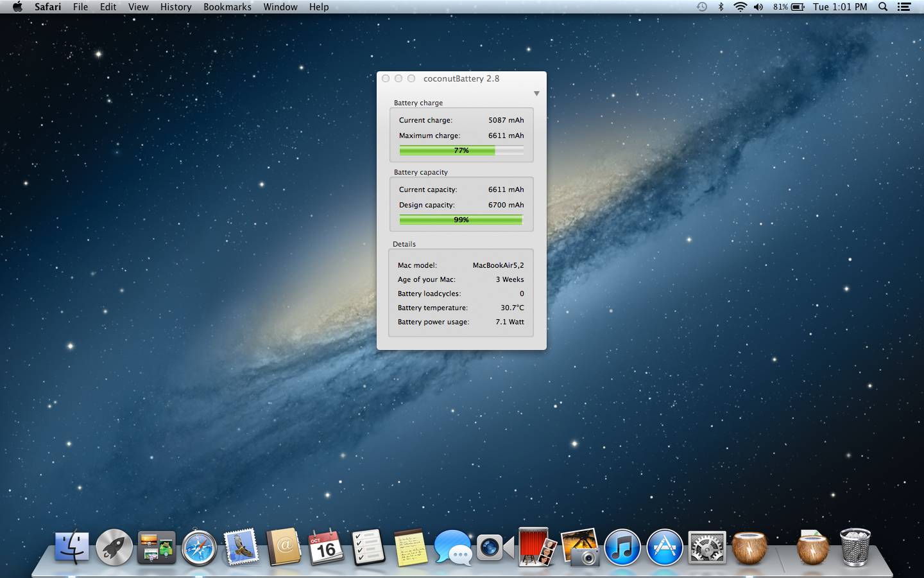The height and width of the screenshot is (578, 924).
Task: Open the Window menu
Action: pyautogui.click(x=280, y=7)
